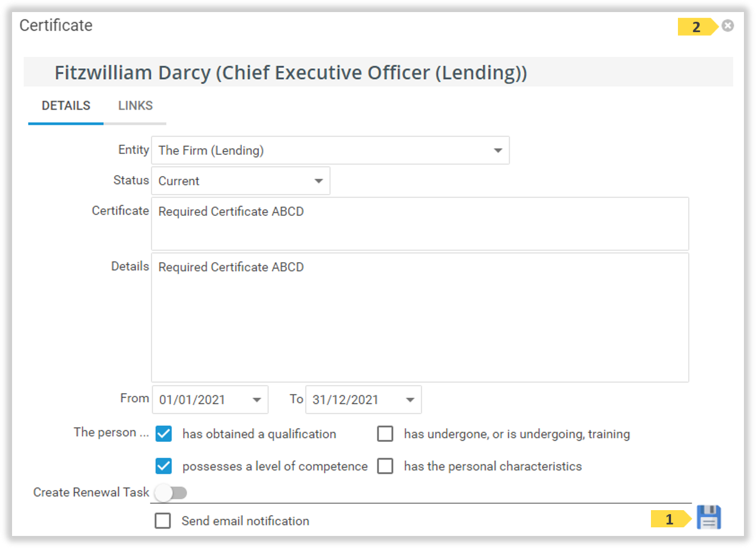Enable the Send email notification checkbox

click(163, 520)
